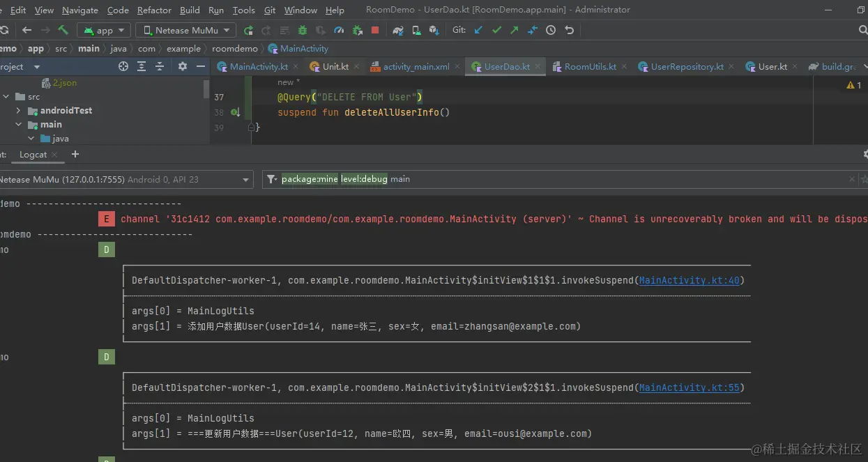Viewport: 868px width, 462px height.
Task: Click the Profile app gauge icon
Action: tap(339, 30)
